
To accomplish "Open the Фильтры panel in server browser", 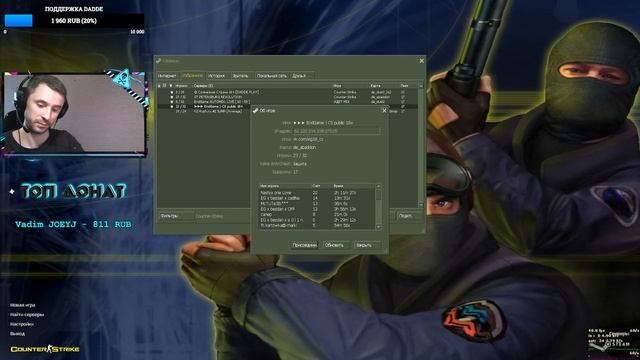I will point(176,216).
